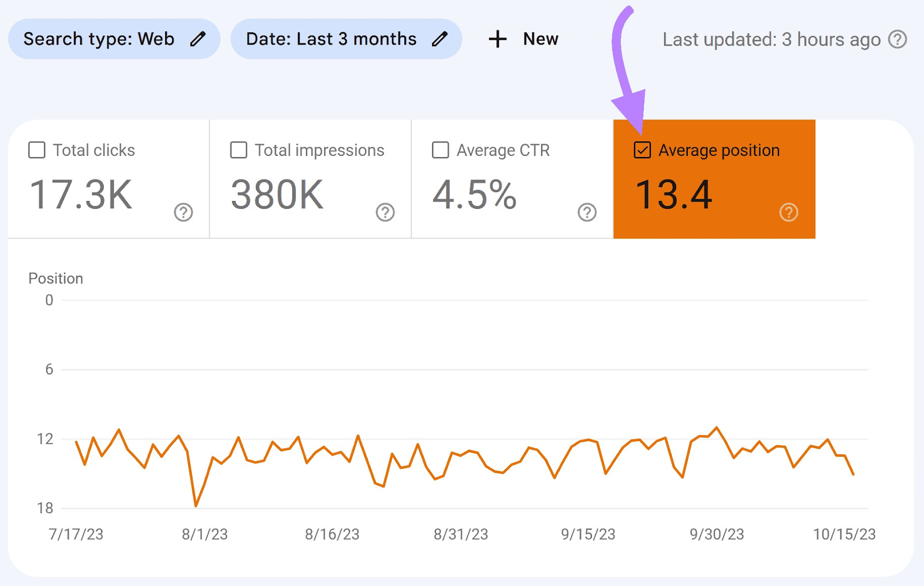Show help for Total impressions metric
This screenshot has height=586, width=924.
pos(385,212)
